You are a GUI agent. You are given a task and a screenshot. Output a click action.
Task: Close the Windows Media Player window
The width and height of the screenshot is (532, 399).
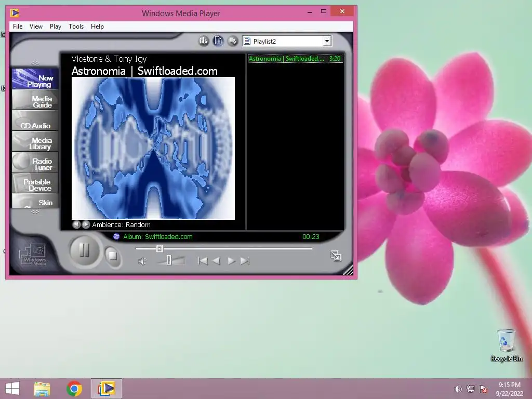click(342, 11)
